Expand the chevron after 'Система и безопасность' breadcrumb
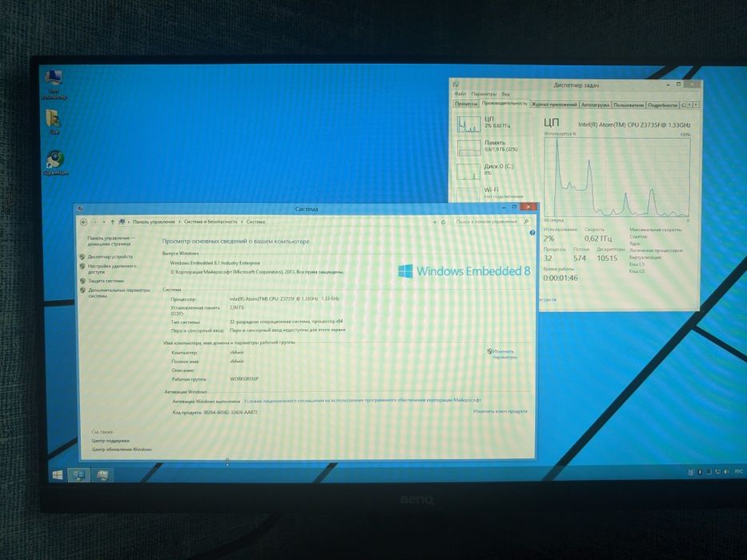The width and height of the screenshot is (747, 560). 242,222
